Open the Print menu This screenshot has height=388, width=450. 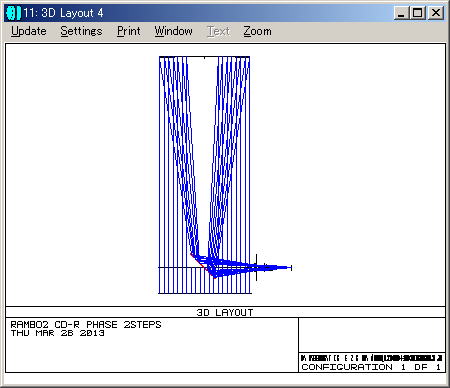(128, 31)
